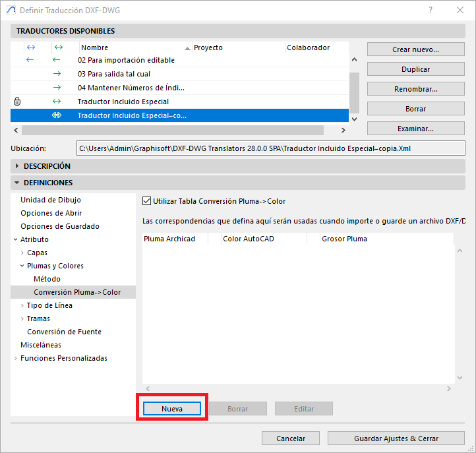Click the lock icon beside Traductor Incluido Especial

(17, 102)
